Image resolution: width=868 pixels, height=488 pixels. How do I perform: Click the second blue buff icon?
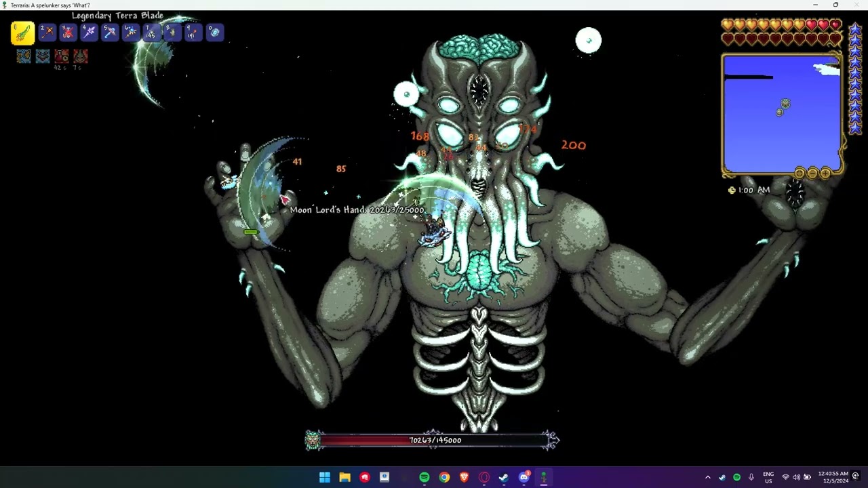(x=43, y=56)
